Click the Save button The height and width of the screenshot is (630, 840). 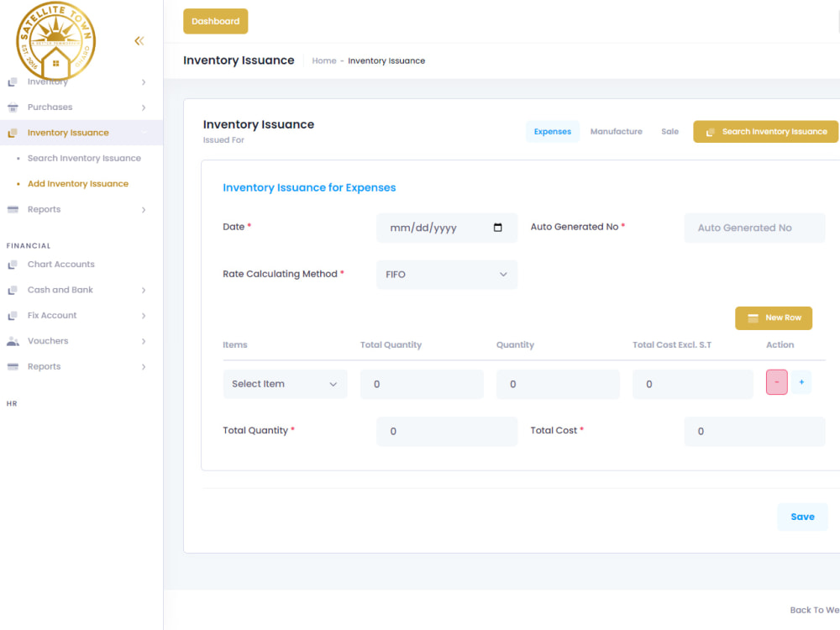(x=802, y=517)
